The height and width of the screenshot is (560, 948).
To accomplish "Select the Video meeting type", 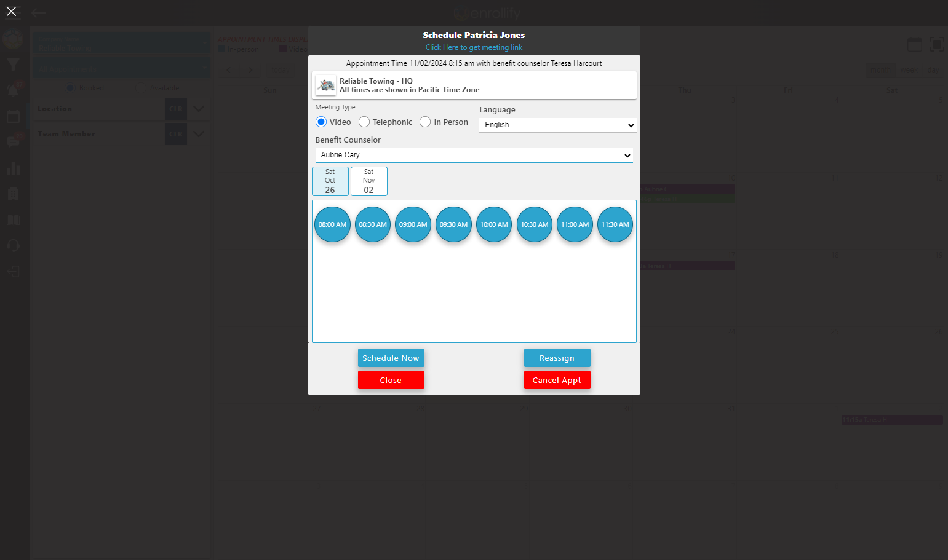I will [321, 122].
